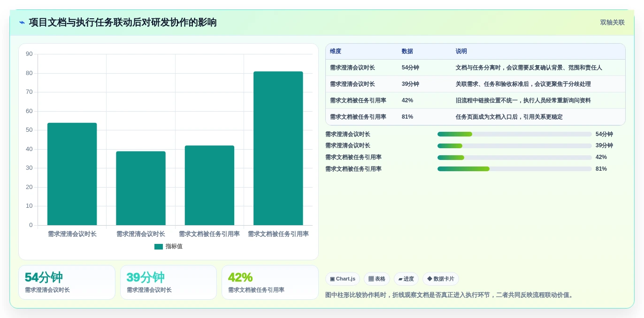Click the chart bar reaching value 54

pyautogui.click(x=72, y=174)
